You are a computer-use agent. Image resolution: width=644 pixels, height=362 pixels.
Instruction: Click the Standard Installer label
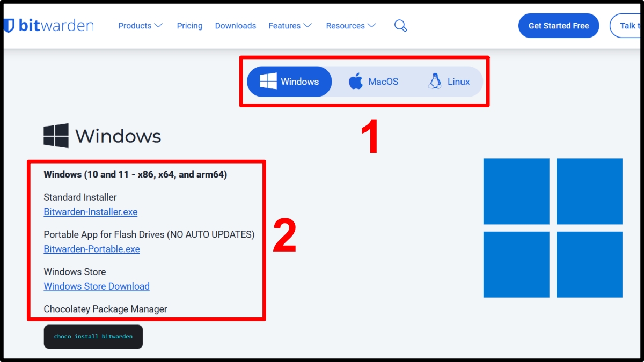pos(80,197)
